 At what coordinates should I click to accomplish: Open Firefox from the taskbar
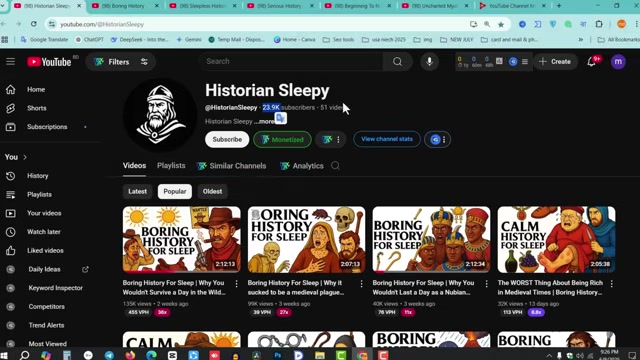tap(130, 355)
